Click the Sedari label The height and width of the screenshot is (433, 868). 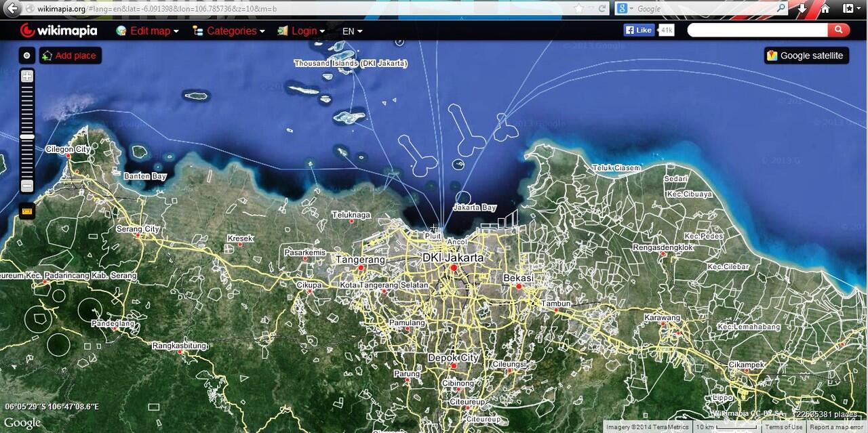coord(675,179)
